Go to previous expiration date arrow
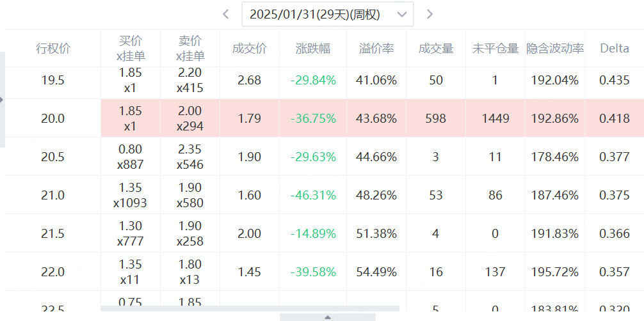The width and height of the screenshot is (644, 321). 226,14
